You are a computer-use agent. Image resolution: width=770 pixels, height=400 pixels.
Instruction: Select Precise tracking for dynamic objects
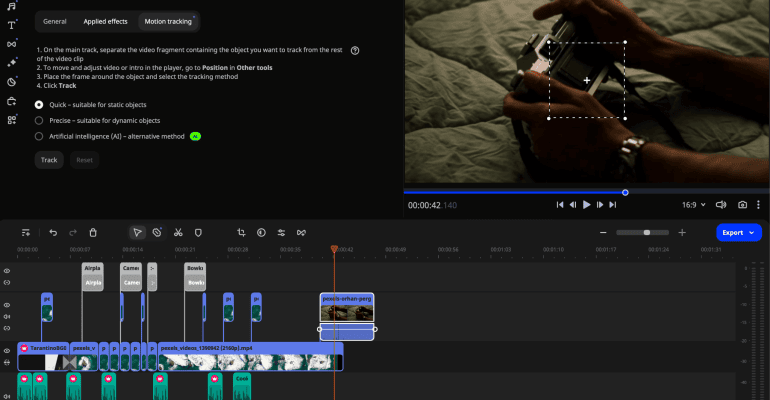(39, 120)
